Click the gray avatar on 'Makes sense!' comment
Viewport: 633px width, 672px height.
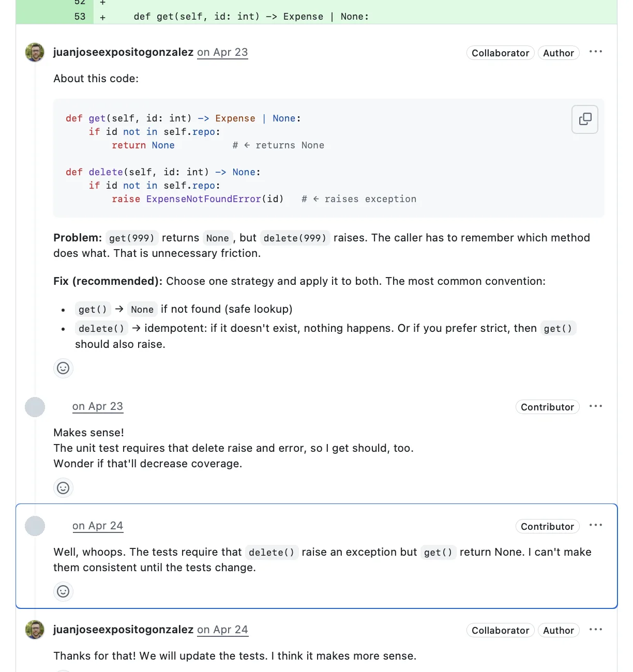[x=35, y=407]
